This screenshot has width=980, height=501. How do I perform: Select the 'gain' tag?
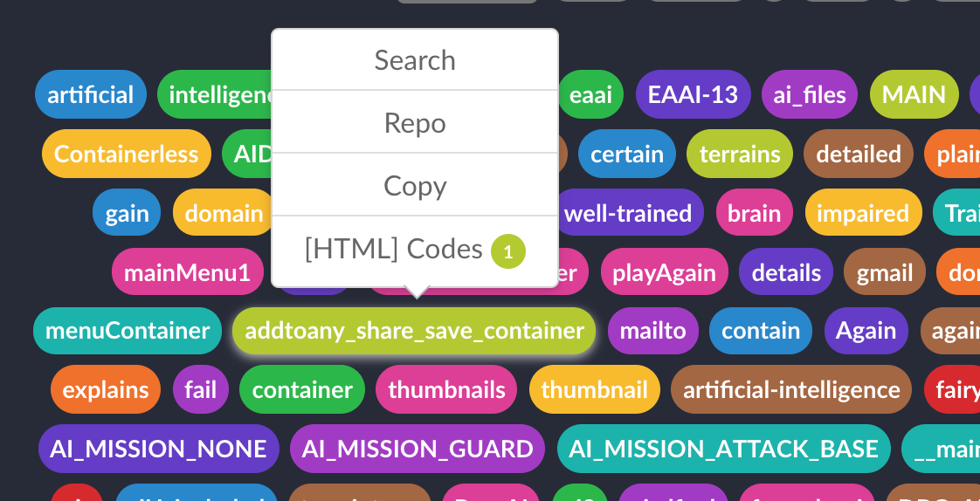click(x=127, y=213)
